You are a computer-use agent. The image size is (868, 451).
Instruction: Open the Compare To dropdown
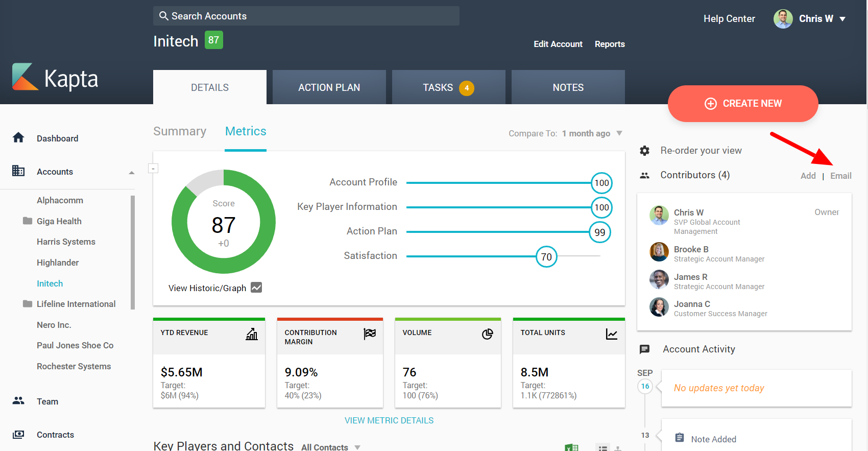(619, 133)
